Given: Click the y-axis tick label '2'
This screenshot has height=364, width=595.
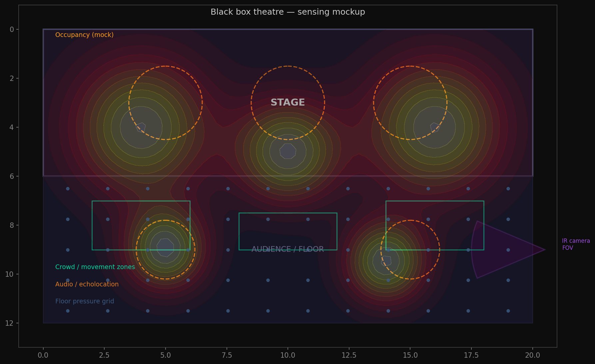Looking at the screenshot, I should click(x=12, y=79).
